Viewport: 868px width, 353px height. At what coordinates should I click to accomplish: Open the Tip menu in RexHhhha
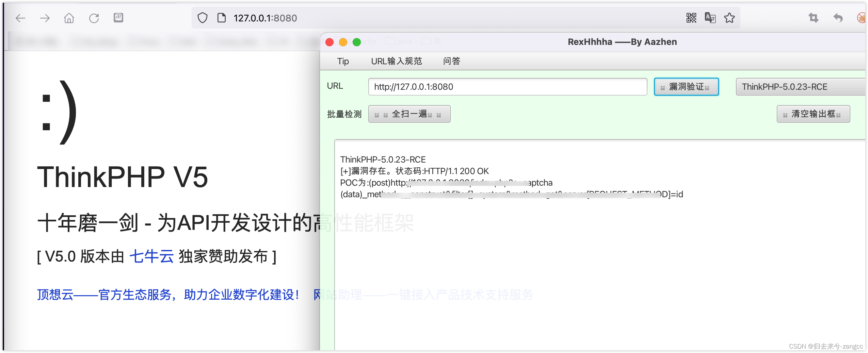(343, 61)
